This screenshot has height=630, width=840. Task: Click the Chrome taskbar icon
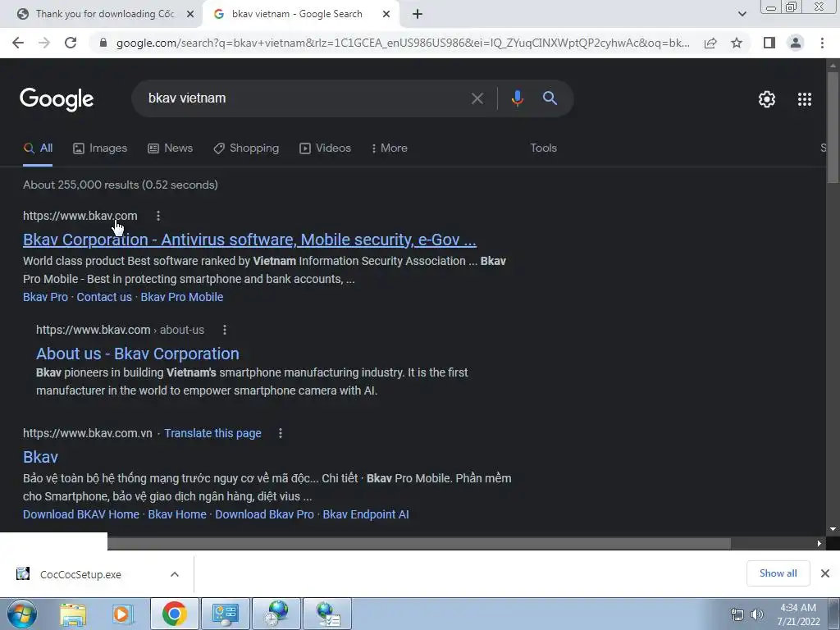click(x=174, y=614)
